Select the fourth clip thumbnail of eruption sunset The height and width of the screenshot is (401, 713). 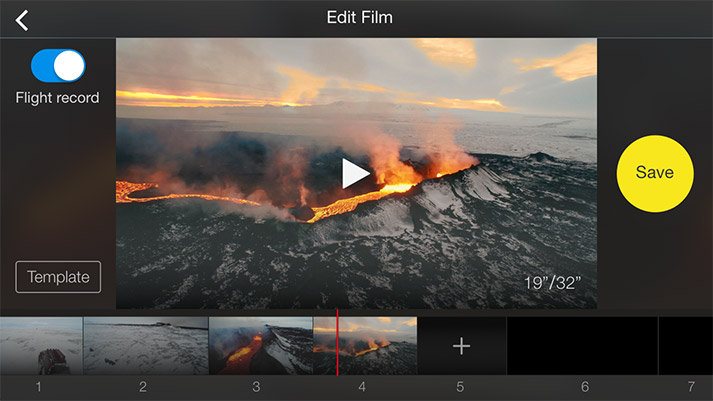[x=365, y=346]
